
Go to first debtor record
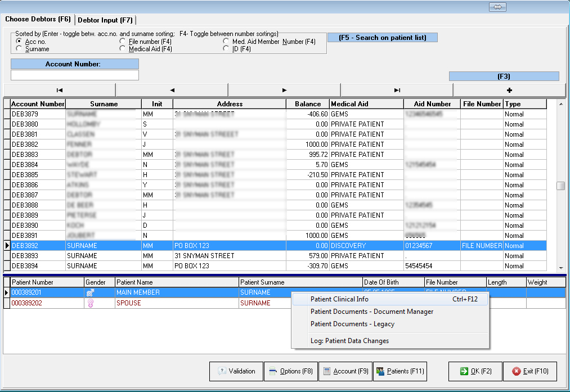pyautogui.click(x=60, y=90)
